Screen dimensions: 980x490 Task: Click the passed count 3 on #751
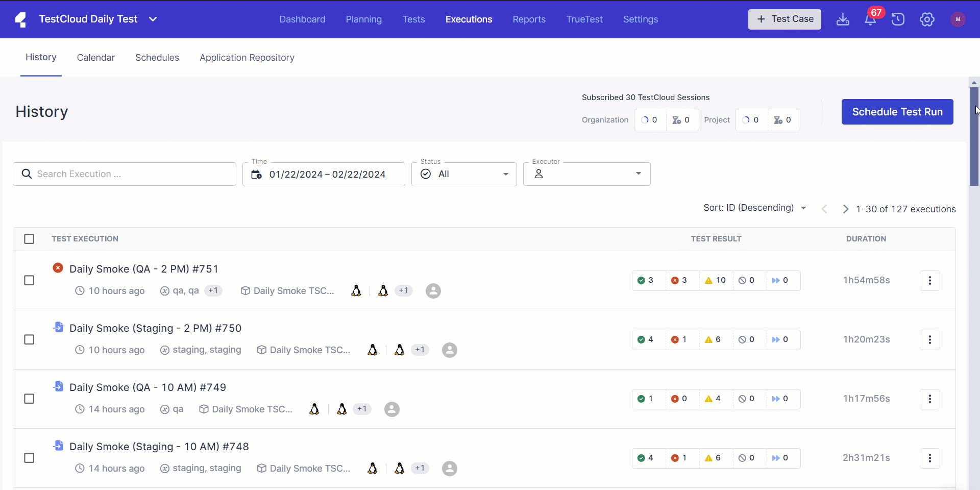(x=646, y=280)
